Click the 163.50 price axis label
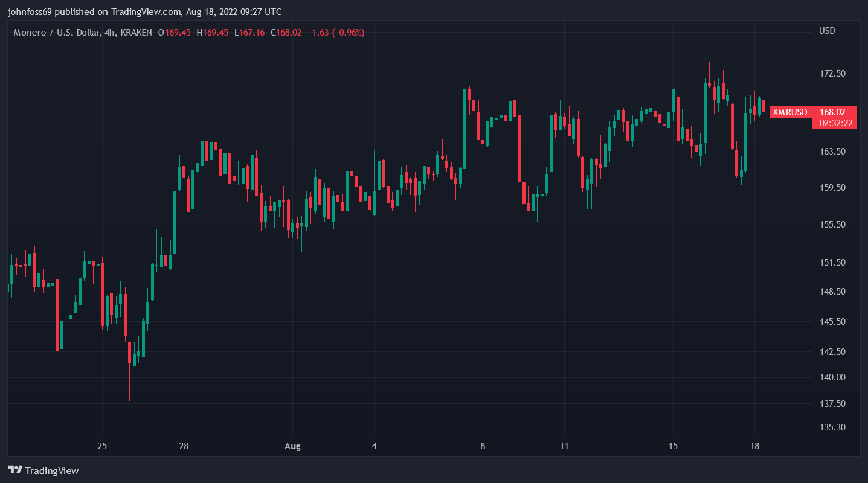This screenshot has height=483, width=868. pos(832,151)
